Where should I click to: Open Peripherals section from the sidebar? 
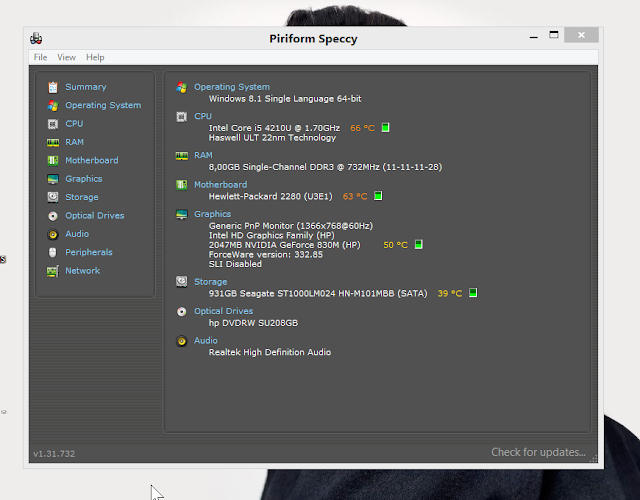pos(89,252)
